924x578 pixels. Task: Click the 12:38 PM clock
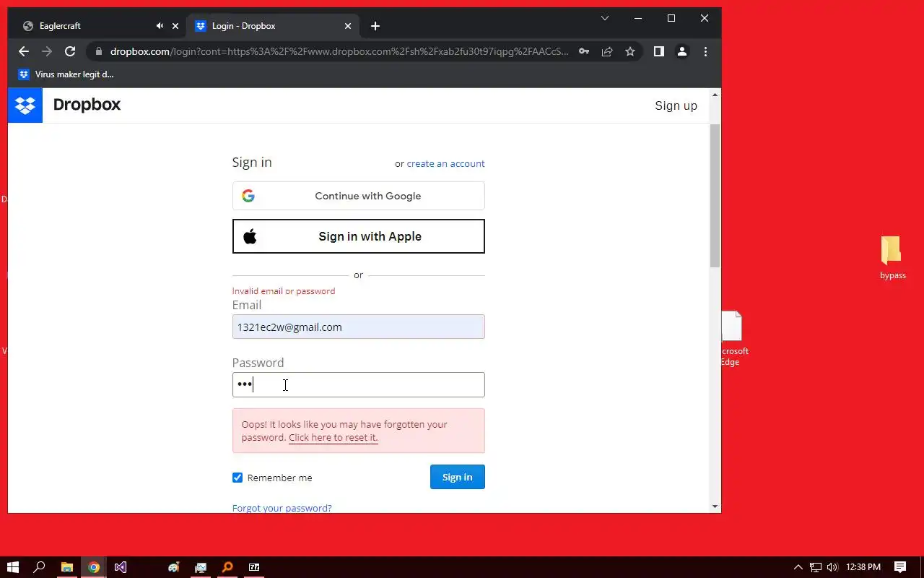[863, 567]
